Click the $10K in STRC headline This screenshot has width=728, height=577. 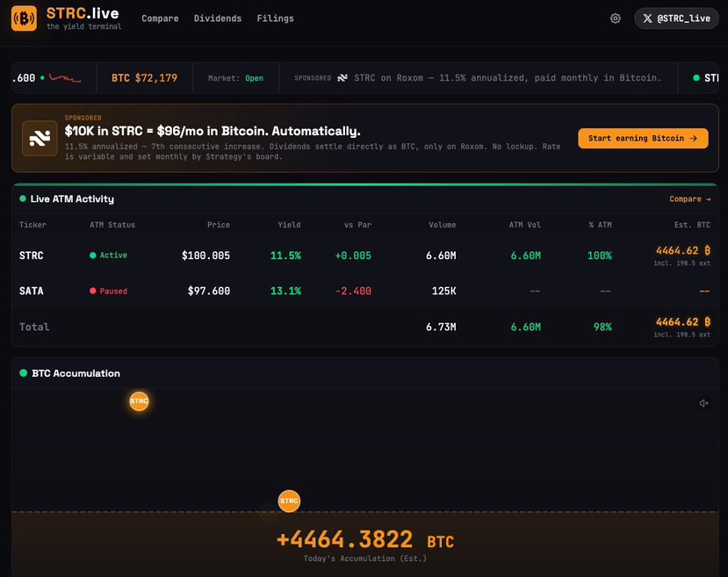[213, 132]
